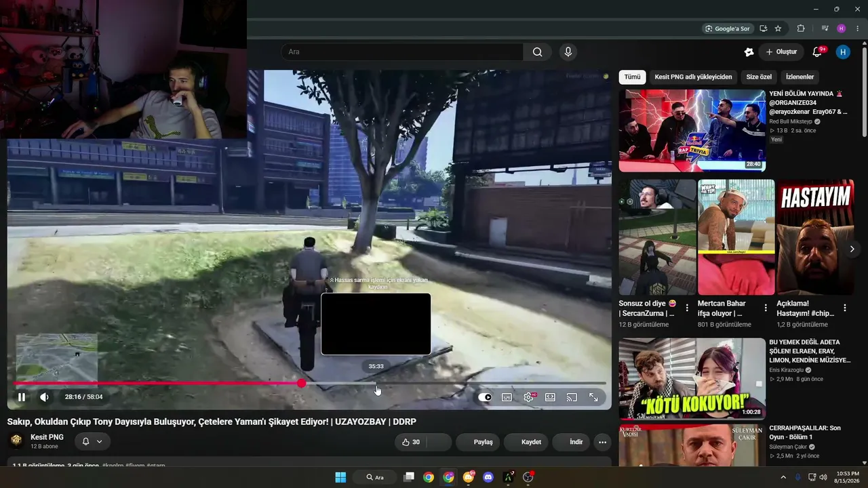
Task: Click the Kesit PNG channel avatar
Action: 16,441
